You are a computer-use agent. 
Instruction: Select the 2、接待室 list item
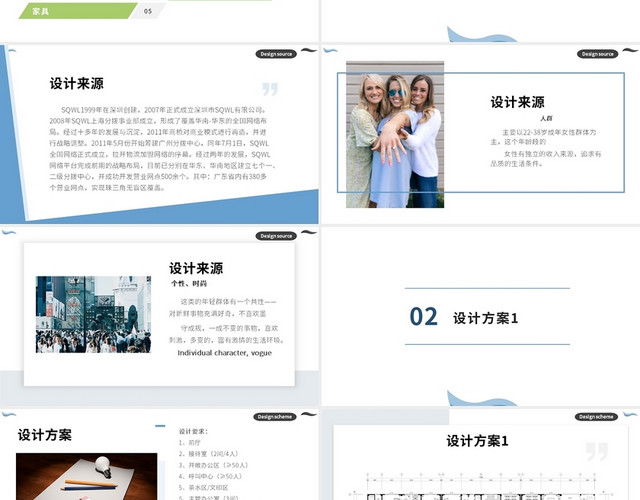208,454
